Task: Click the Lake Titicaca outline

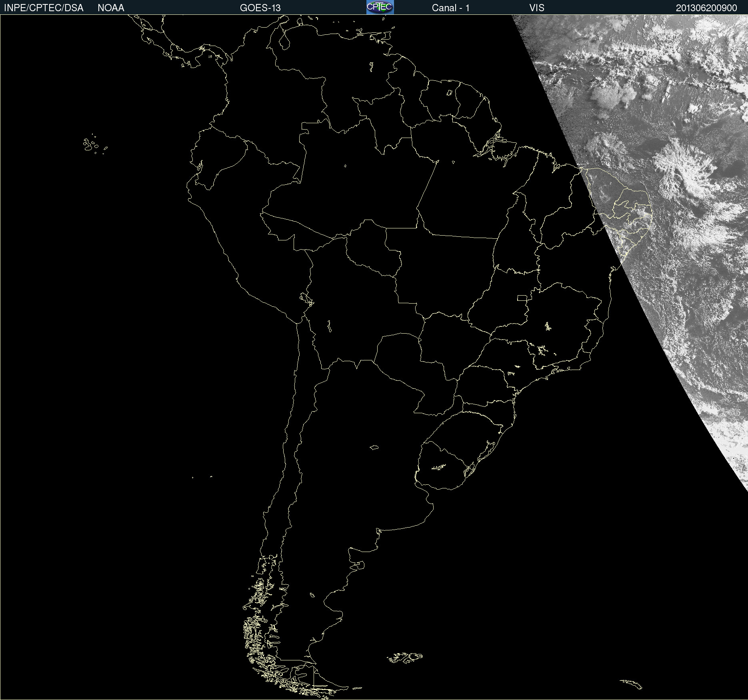Action: coord(307,299)
